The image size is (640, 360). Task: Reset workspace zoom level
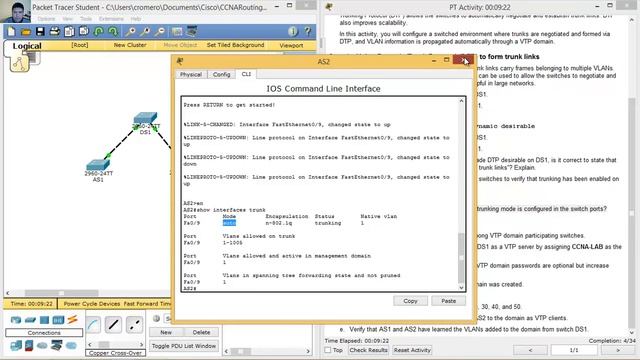tap(145, 31)
